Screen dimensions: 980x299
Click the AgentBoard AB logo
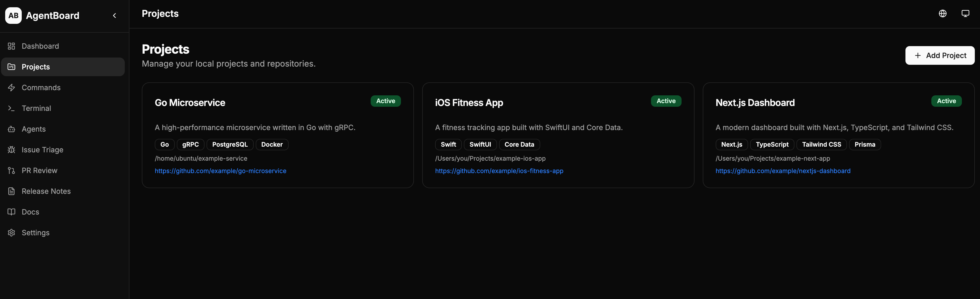[13, 16]
